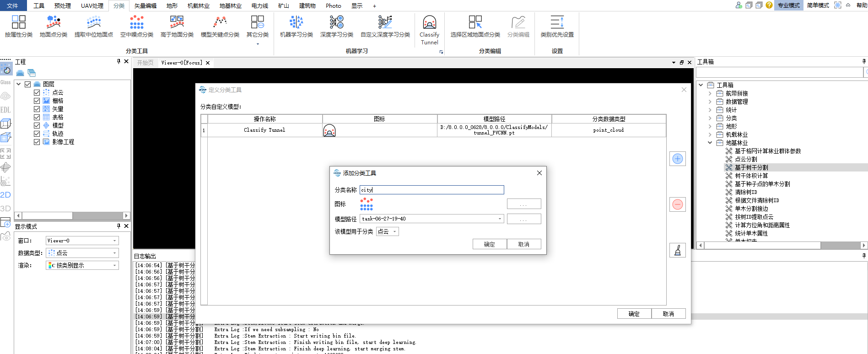This screenshot has width=868, height=354.
Task: Expand 机载林业 toolbox node
Action: (710, 134)
